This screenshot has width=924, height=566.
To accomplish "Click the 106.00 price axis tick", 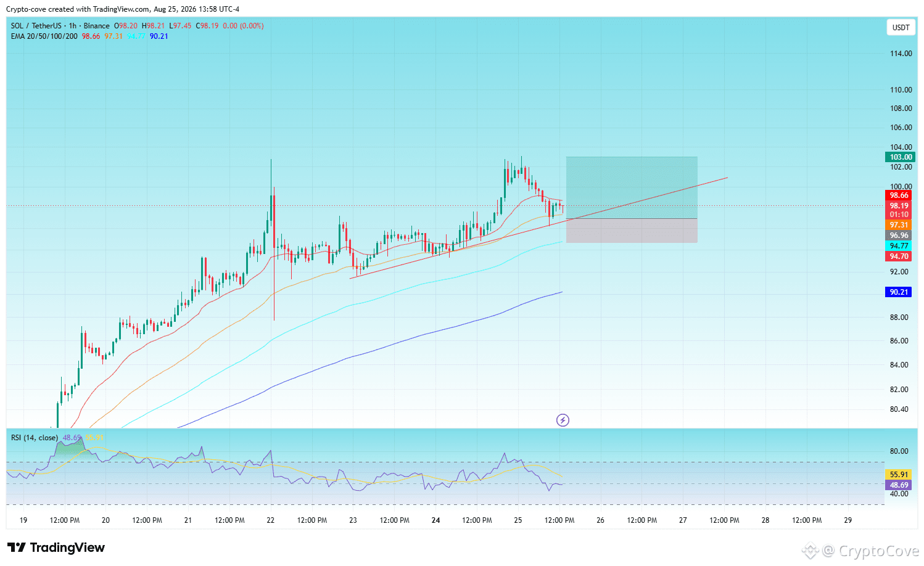I will coord(901,128).
